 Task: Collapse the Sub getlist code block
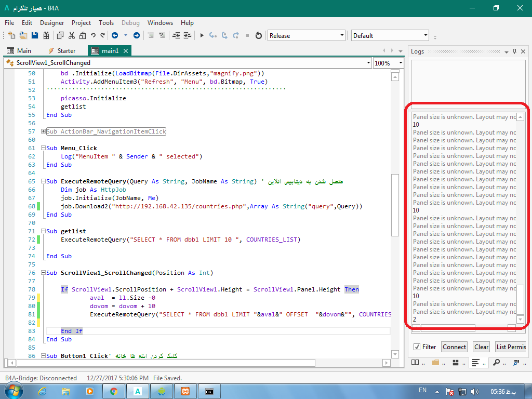pos(43,231)
